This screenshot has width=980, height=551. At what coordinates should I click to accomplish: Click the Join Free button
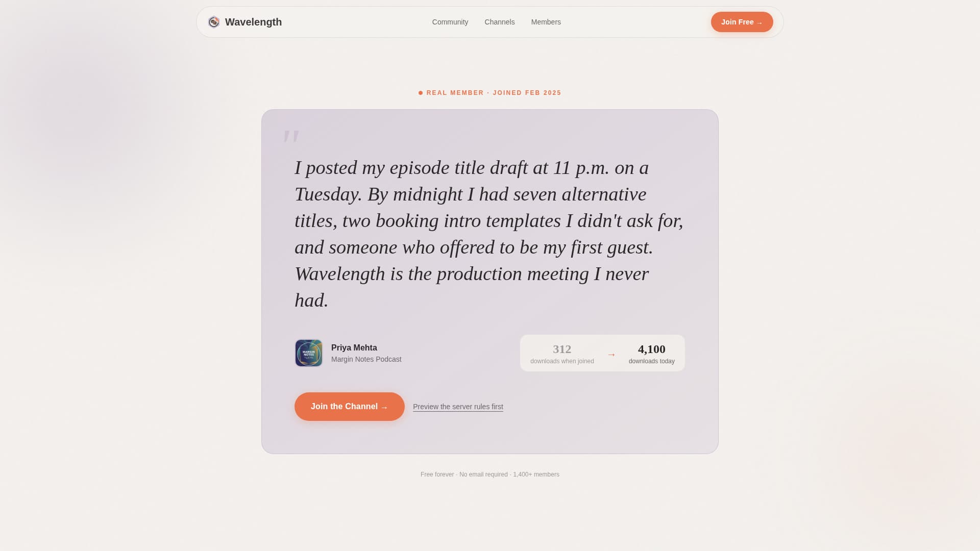742,22
